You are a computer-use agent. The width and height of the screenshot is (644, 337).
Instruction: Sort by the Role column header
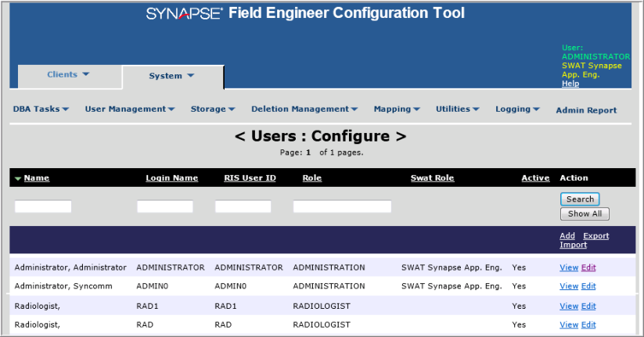pyautogui.click(x=311, y=178)
